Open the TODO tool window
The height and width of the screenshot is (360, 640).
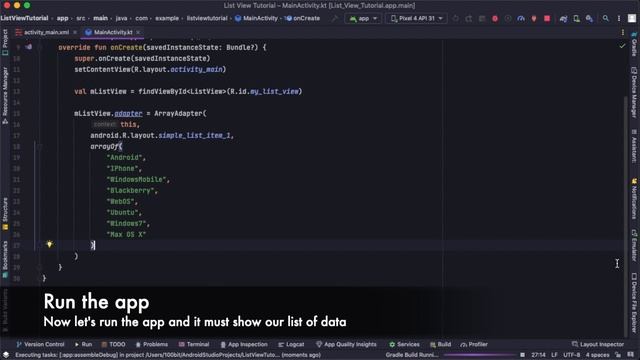pos(113,344)
